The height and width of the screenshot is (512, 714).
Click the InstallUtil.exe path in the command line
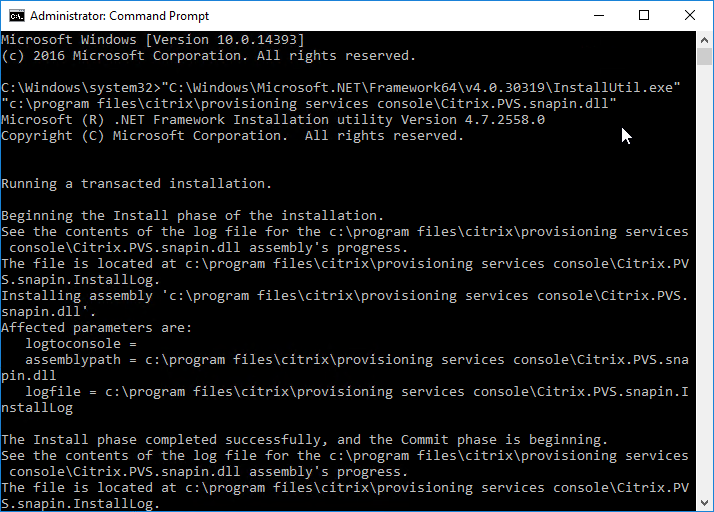pyautogui.click(x=421, y=87)
